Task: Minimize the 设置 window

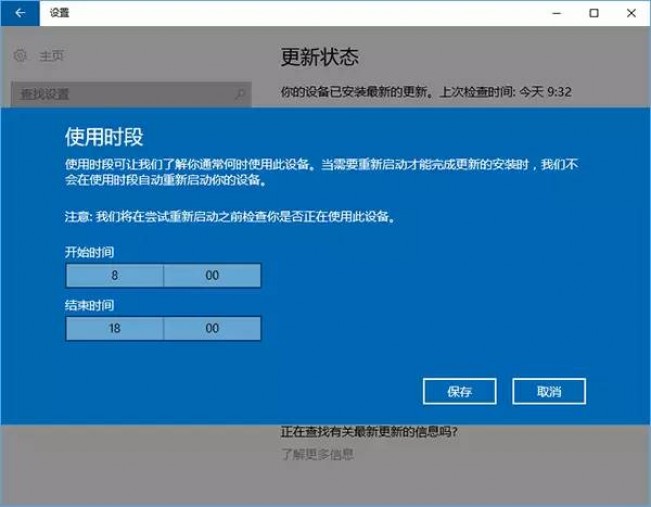Action: click(557, 13)
